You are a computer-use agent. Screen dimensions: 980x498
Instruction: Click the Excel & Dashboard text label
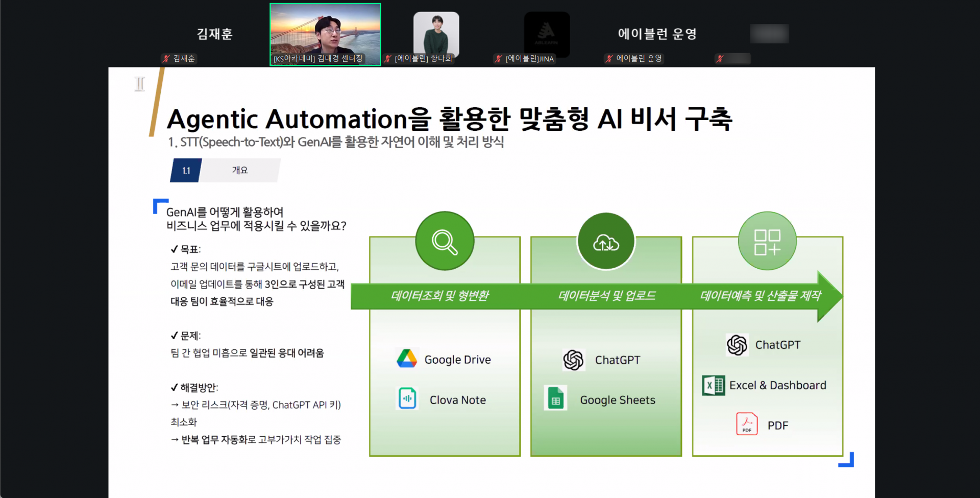[x=777, y=385]
